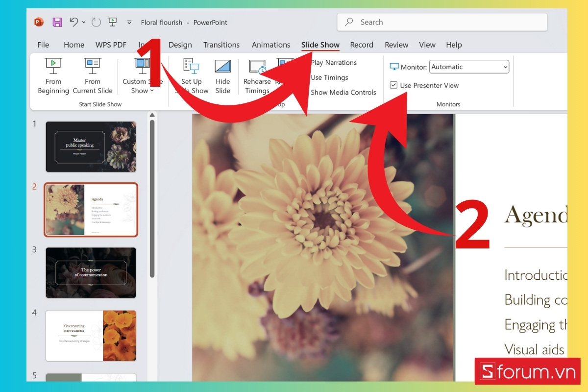Open slide show view from Quick Access Toolbar

tap(112, 22)
